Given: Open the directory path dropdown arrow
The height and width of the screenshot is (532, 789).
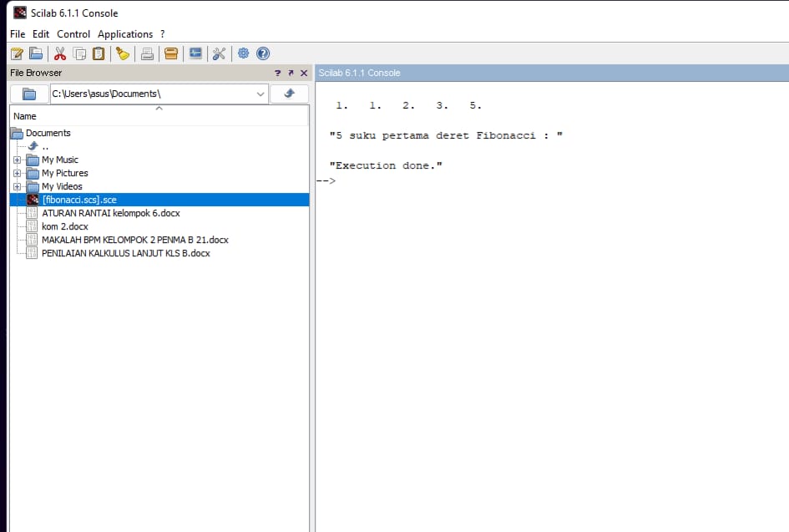Looking at the screenshot, I should [260, 94].
